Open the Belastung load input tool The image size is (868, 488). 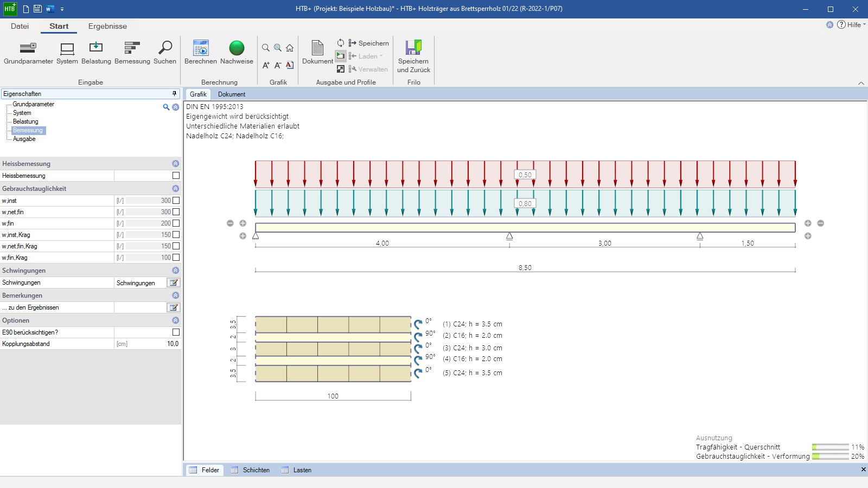click(96, 53)
